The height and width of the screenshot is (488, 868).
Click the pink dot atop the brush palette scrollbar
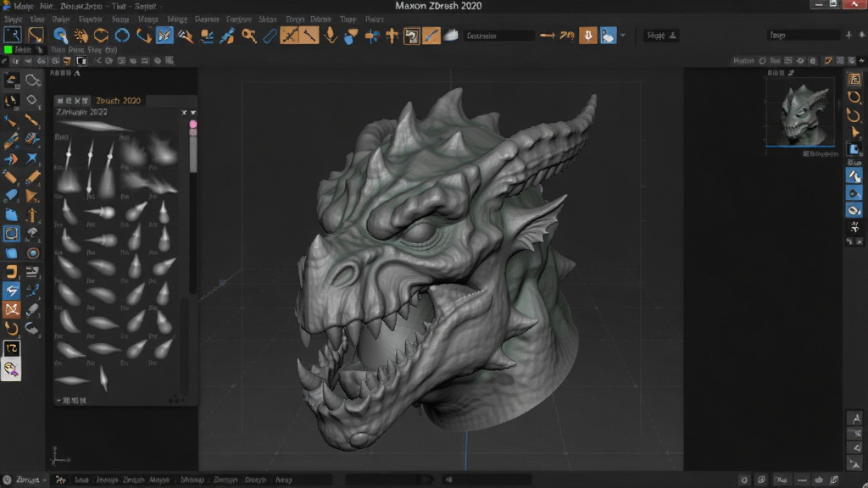point(193,125)
